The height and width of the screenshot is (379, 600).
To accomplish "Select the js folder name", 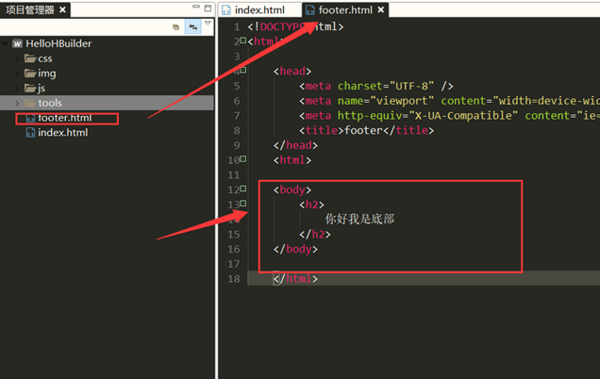I will click(x=42, y=89).
